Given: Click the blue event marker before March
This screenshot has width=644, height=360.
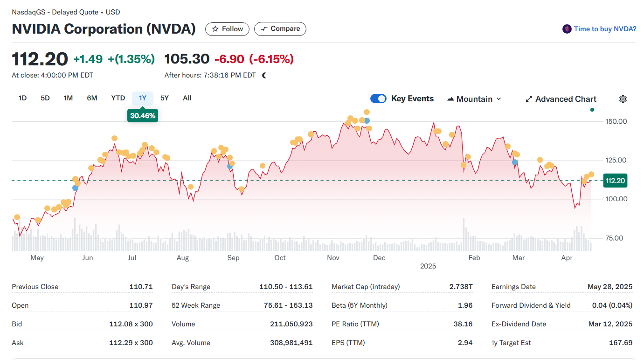Looking at the screenshot, I should click(x=515, y=162).
